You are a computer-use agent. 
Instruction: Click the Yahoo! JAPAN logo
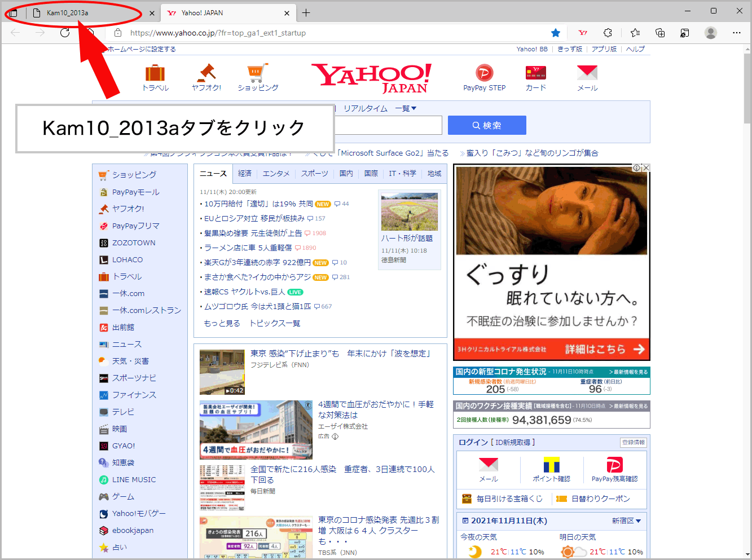pos(372,78)
